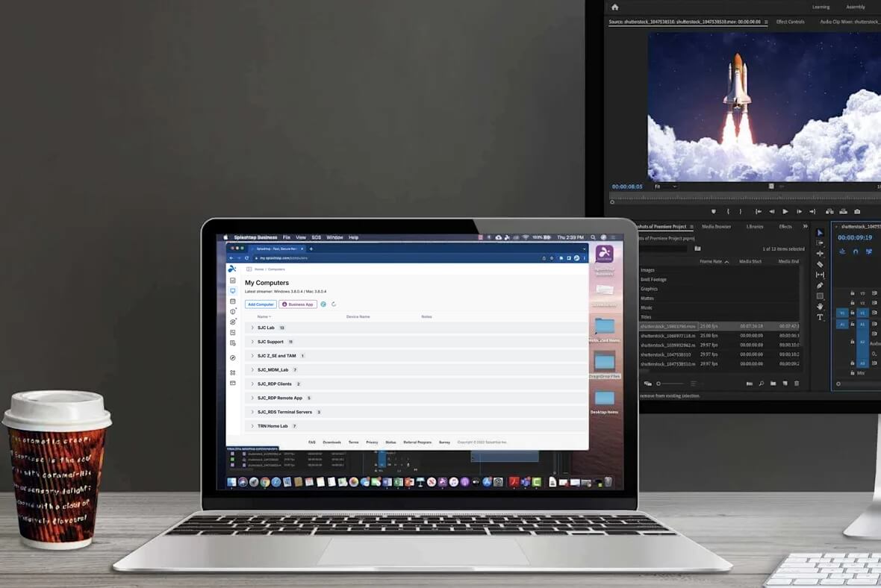Screen dimensions: 881x588
Task: Switch to the Effects tab
Action: click(x=785, y=226)
